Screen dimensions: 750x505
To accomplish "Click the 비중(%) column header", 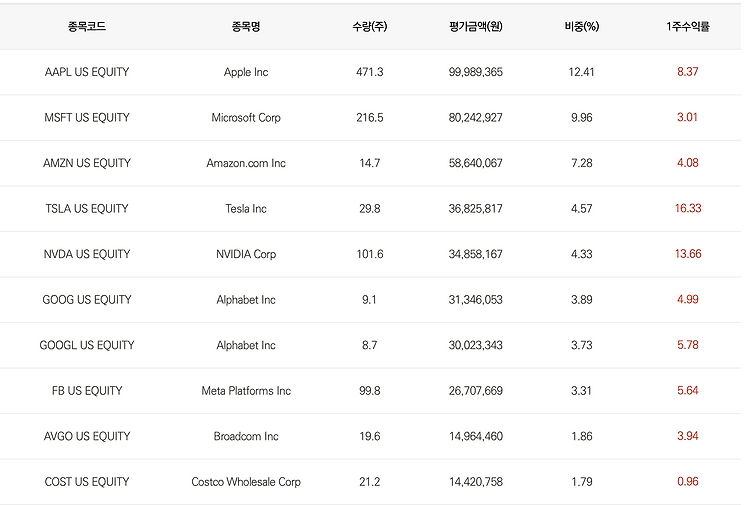I will 582,26.
